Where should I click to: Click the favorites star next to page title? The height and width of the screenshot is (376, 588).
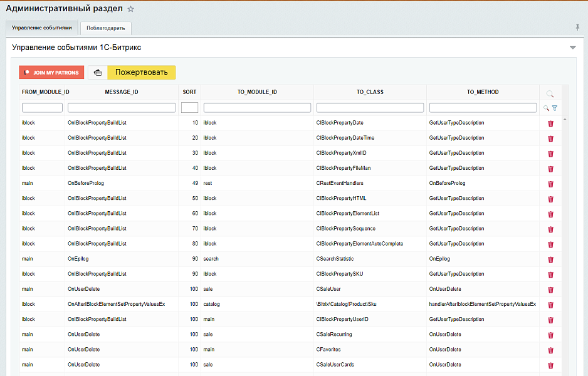[130, 9]
